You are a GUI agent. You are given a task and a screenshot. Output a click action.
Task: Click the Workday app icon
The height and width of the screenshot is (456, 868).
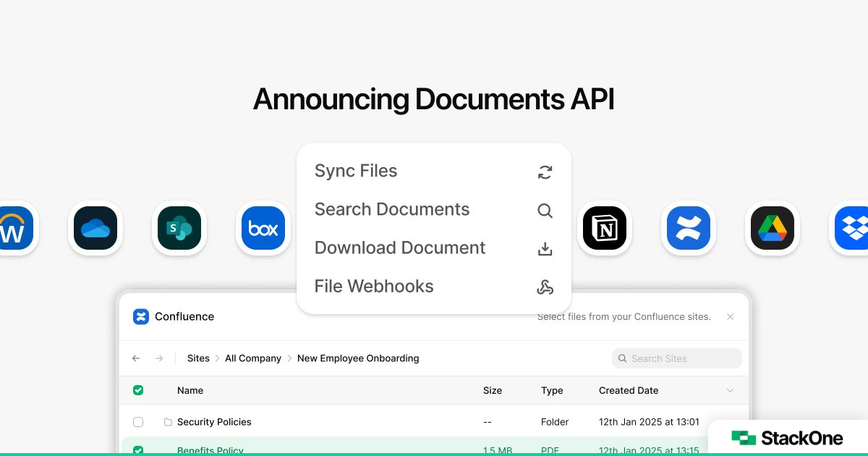tap(15, 228)
